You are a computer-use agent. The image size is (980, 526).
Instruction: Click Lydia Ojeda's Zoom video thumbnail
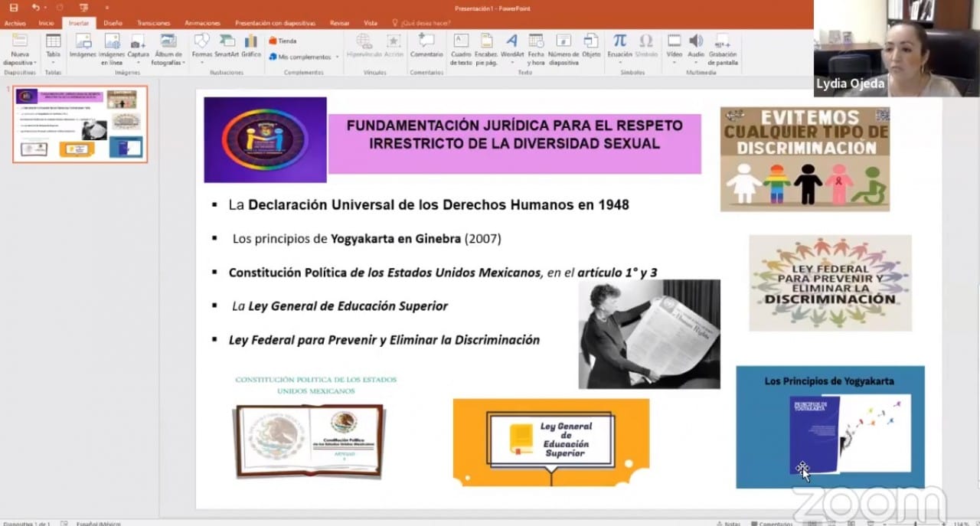click(897, 48)
